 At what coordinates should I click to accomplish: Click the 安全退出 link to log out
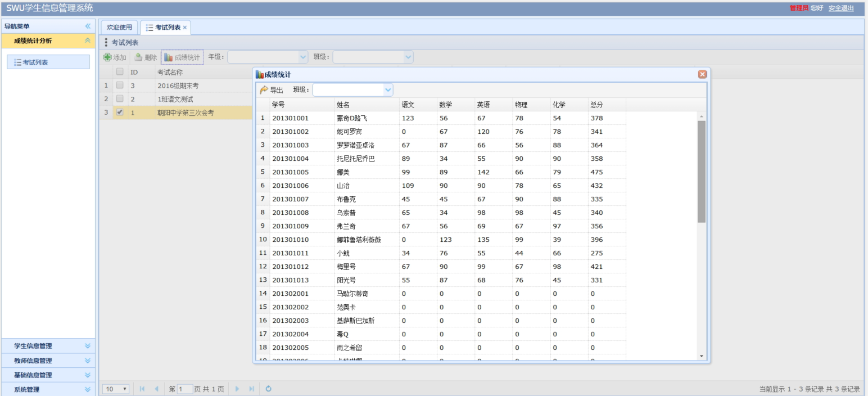[x=840, y=8]
